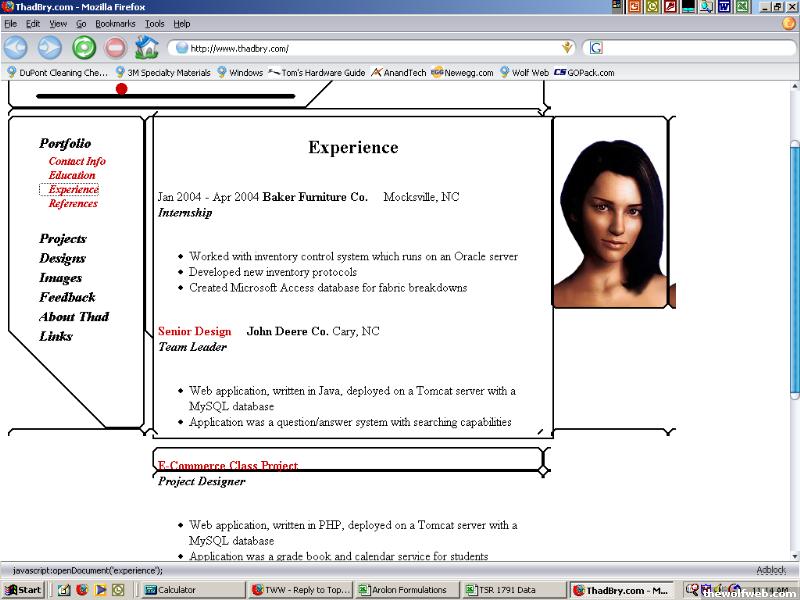Screen dimensions: 800x600
Task: Open the Tools menu
Action: [154, 23]
